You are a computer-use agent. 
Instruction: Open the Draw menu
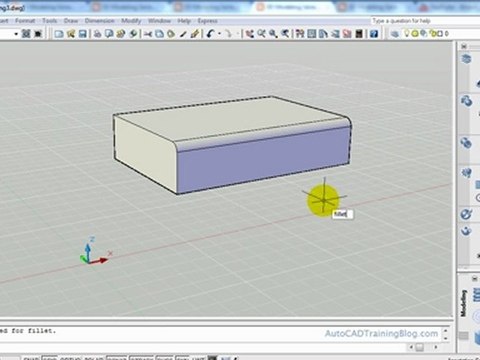pos(71,21)
